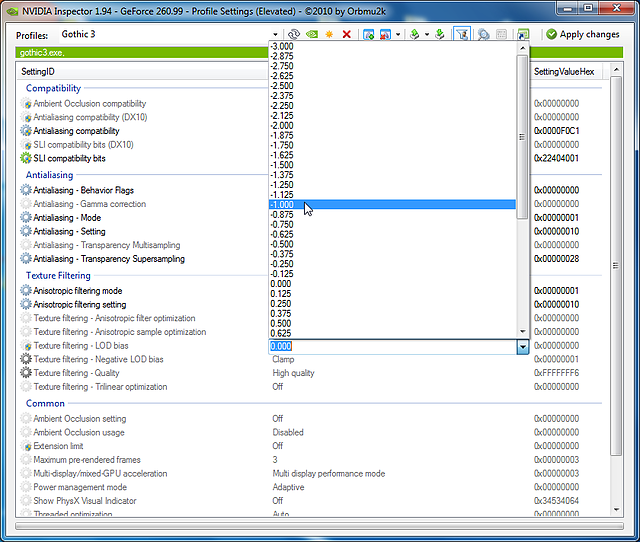Toggle the filter settings toolbar button
Viewport: 640px width, 542px height.
(461, 34)
